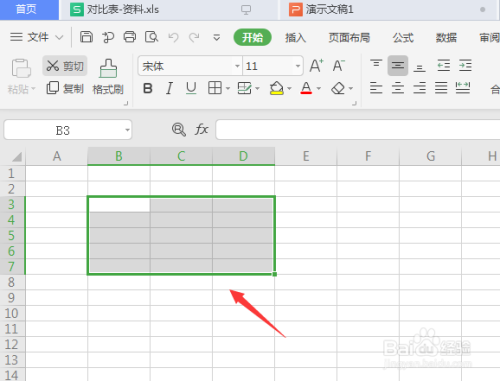Click the hamburger menu icon beside 文件
This screenshot has height=381, width=500.
[16, 37]
